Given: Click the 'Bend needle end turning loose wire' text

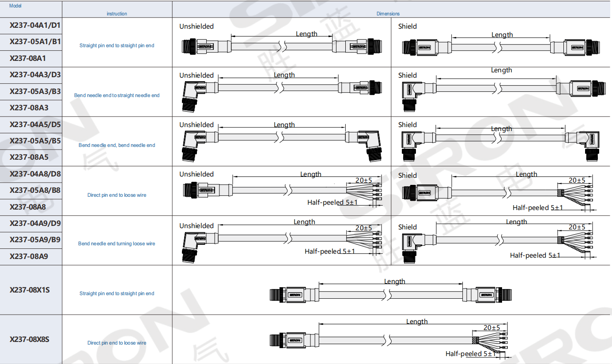Looking at the screenshot, I should (x=117, y=244).
